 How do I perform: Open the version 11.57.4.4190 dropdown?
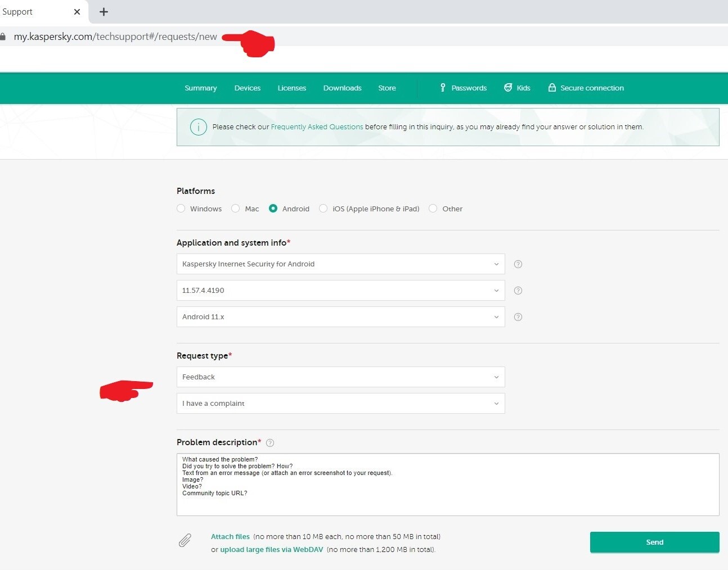point(341,291)
